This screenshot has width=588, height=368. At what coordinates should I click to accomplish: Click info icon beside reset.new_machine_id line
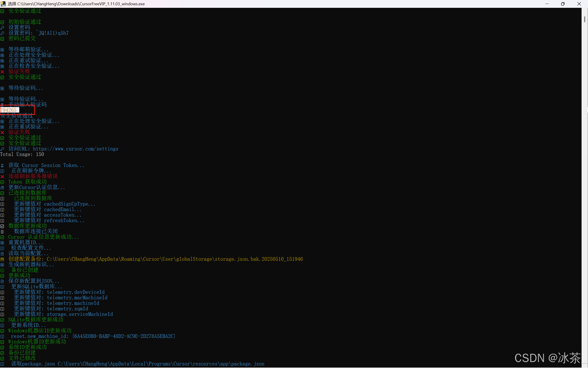(x=2, y=337)
